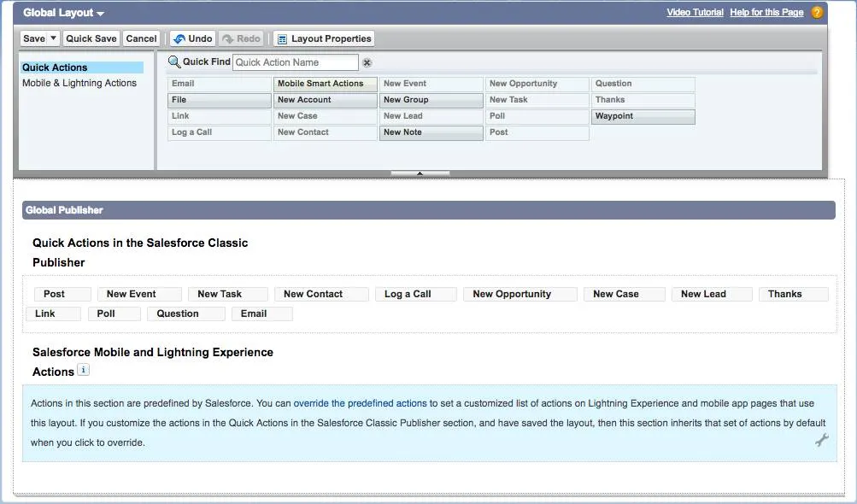Select New Account in the palette

(326, 100)
